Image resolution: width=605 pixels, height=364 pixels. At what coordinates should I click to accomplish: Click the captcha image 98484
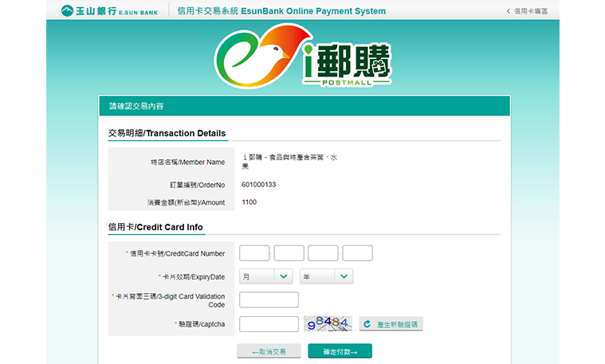(328, 323)
